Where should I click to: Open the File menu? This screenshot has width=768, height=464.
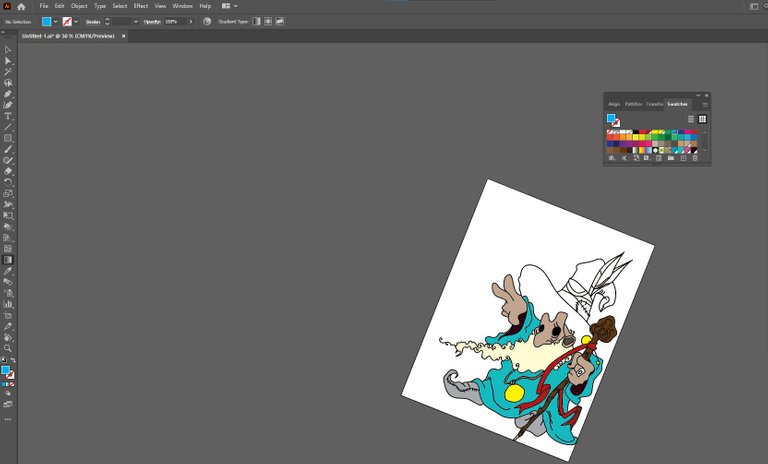click(x=44, y=6)
